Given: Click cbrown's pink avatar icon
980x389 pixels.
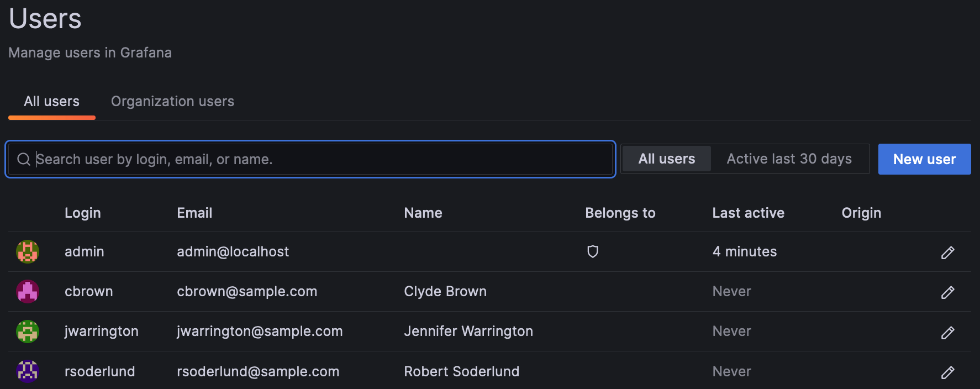Looking at the screenshot, I should point(28,292).
